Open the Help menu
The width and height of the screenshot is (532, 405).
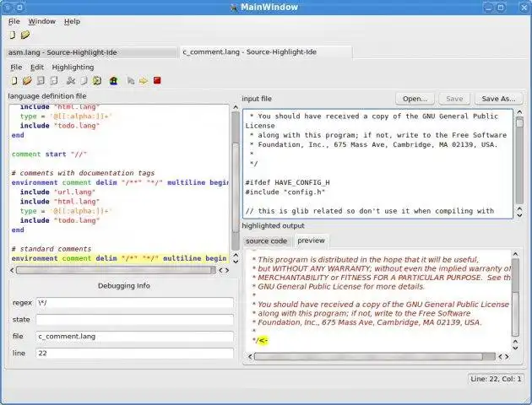click(x=73, y=21)
